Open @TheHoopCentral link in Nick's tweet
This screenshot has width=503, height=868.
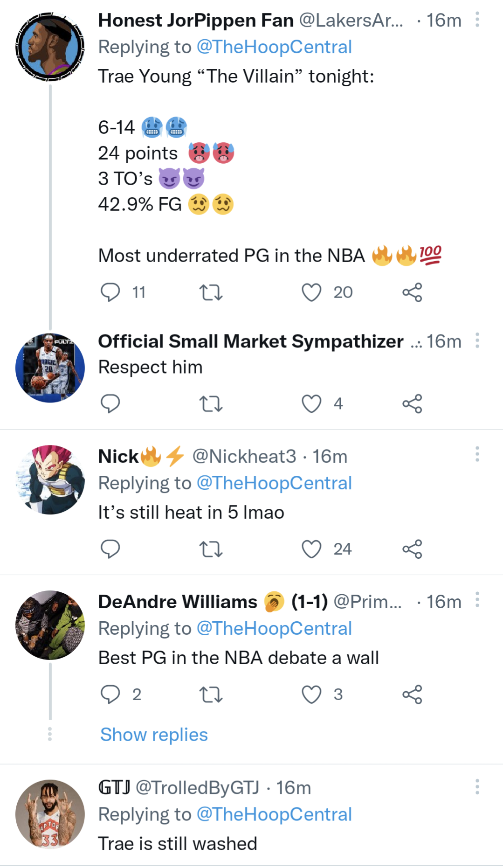(274, 483)
